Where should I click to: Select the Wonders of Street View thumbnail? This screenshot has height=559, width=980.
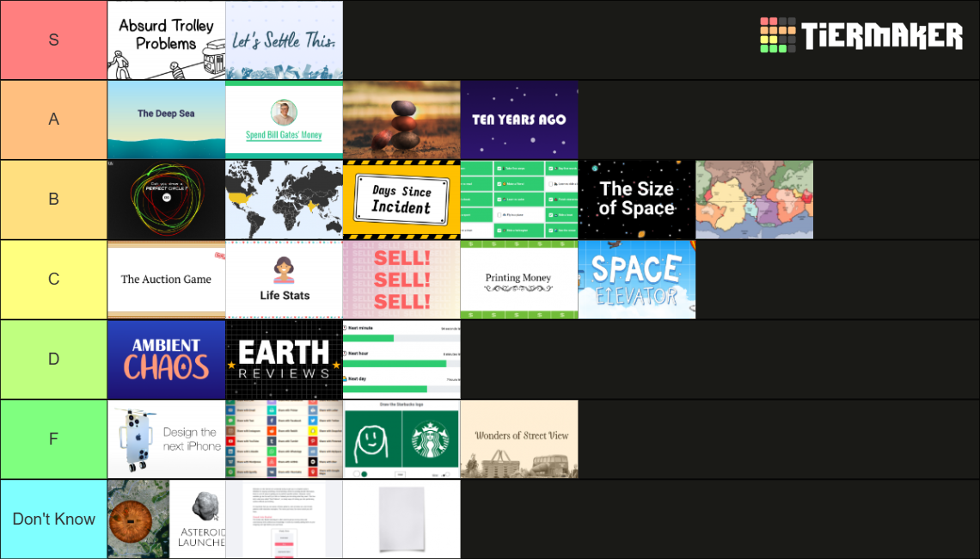(519, 439)
